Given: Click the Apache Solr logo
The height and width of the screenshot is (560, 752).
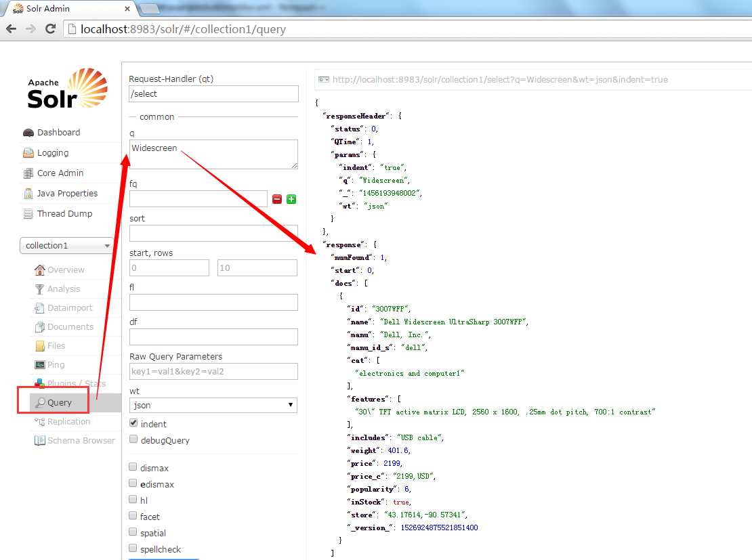Looking at the screenshot, I should 67,89.
